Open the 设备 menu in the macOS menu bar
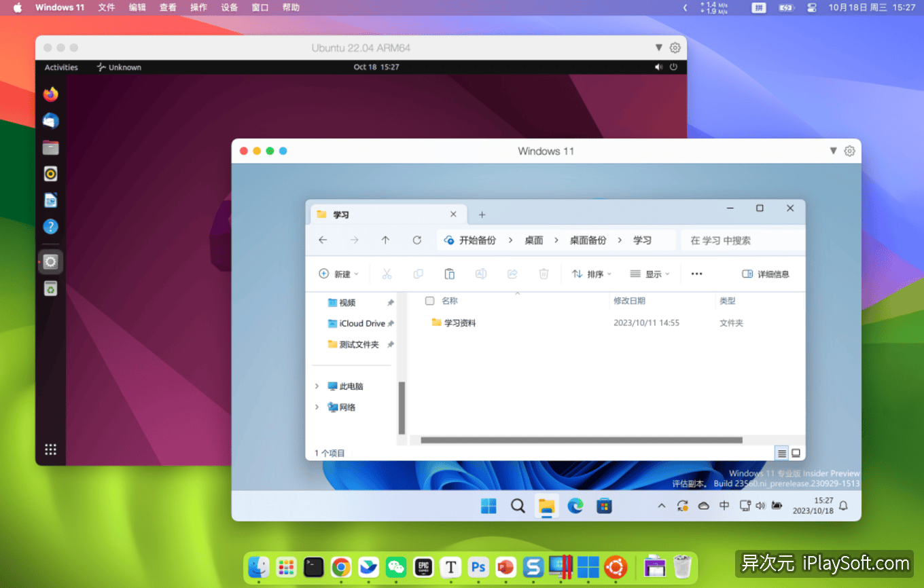This screenshot has width=924, height=588. [229, 7]
